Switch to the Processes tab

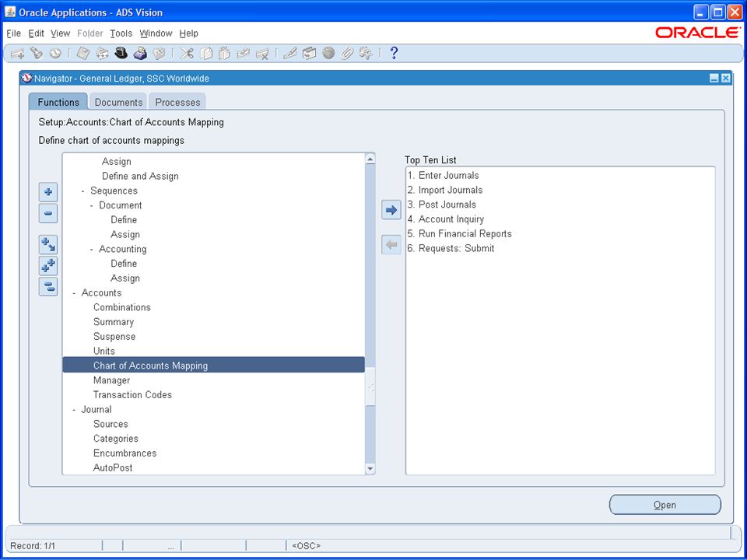[x=177, y=102]
